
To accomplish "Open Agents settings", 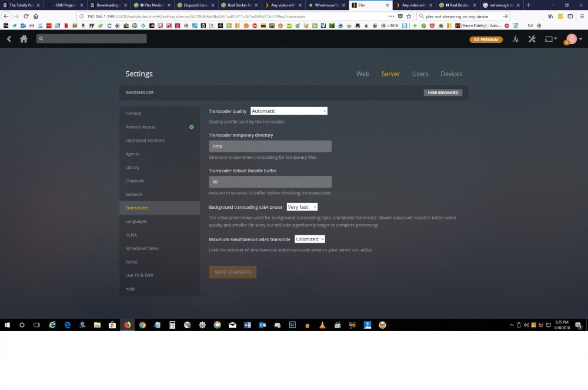I will 159,154.
